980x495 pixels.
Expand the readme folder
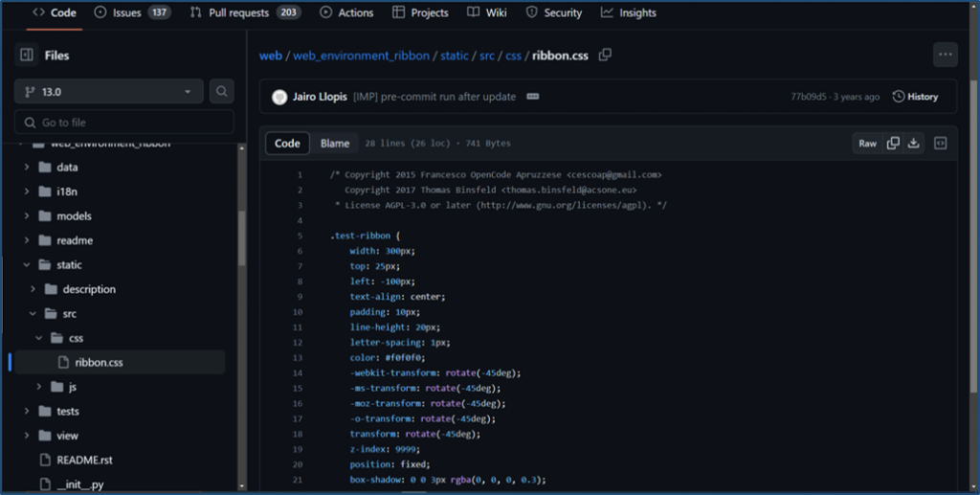click(26, 240)
